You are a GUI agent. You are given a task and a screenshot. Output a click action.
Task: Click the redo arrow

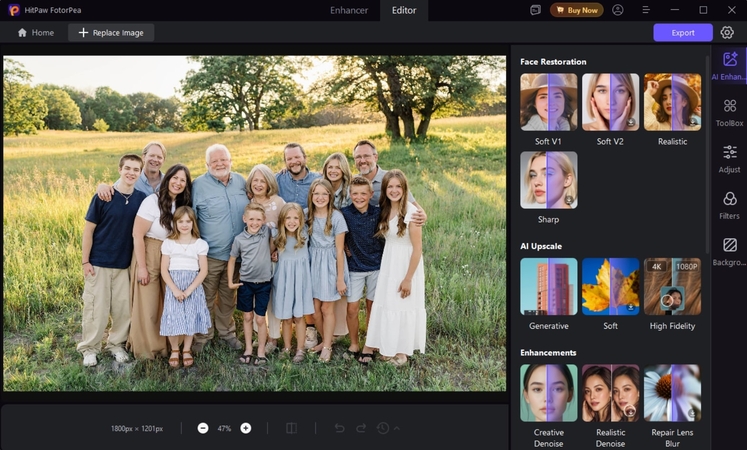pos(361,428)
